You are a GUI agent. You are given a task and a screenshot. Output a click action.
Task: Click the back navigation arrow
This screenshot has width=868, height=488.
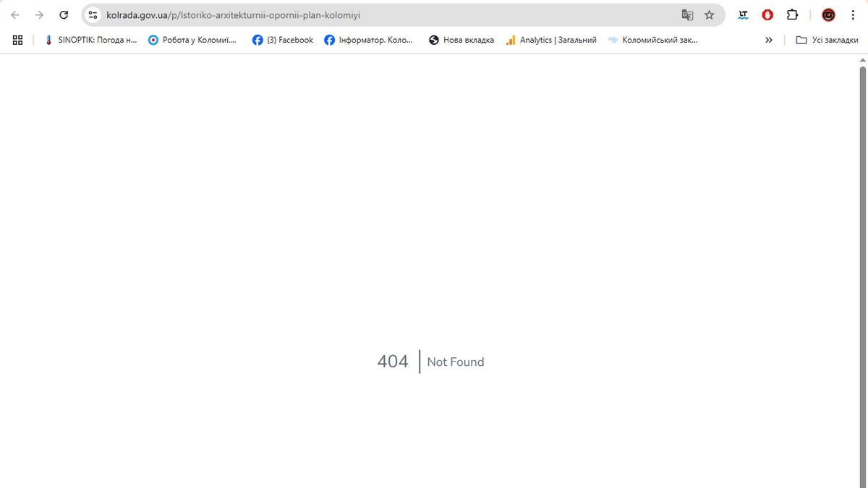pyautogui.click(x=15, y=15)
